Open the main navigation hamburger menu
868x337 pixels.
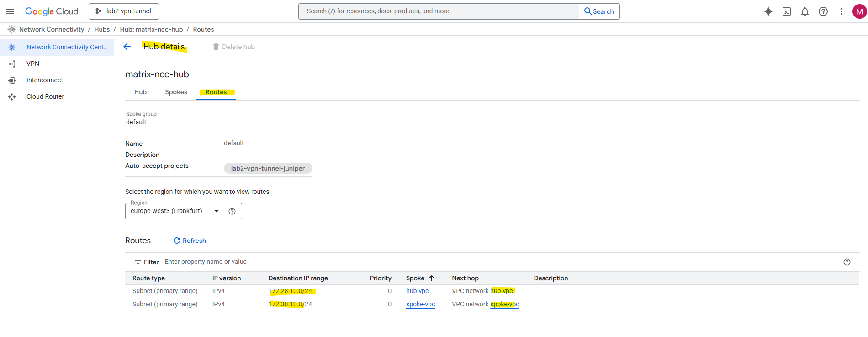(10, 11)
